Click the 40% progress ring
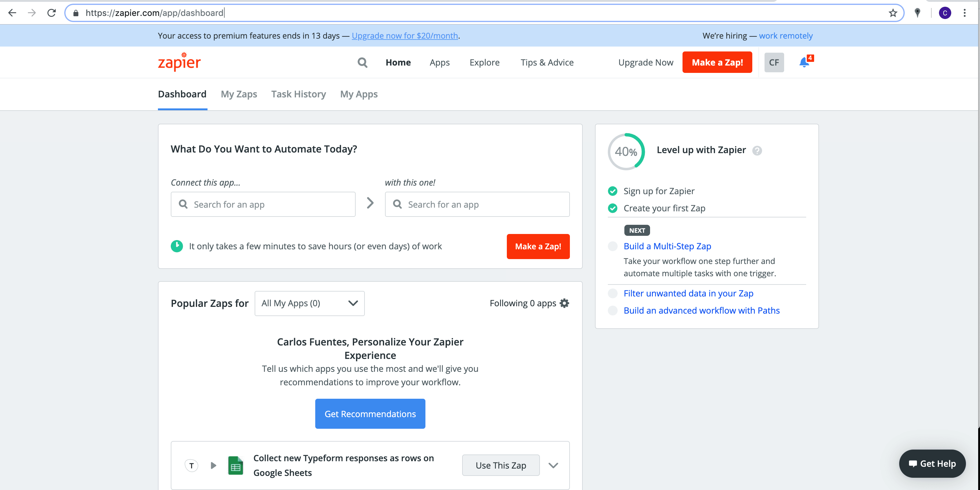This screenshot has height=490, width=980. [x=626, y=152]
